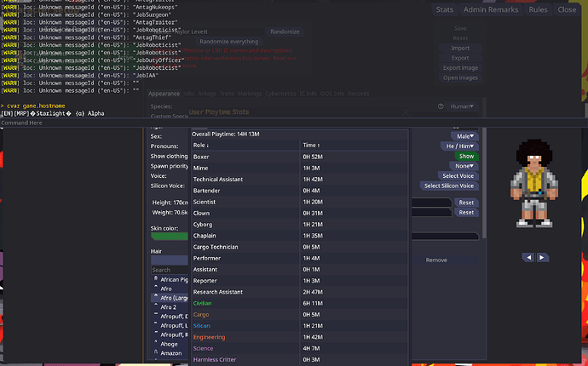This screenshot has height=366, width=588.
Task: Click the character sprite preview
Action: pyautogui.click(x=533, y=184)
